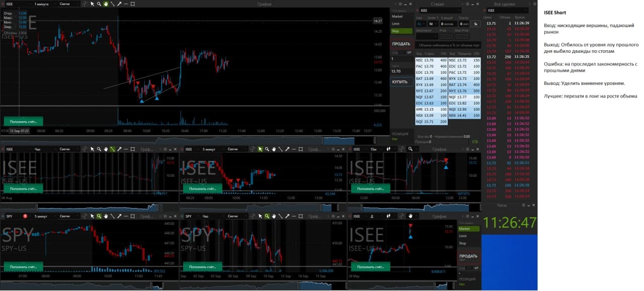Open ISEE ticker dropdown in Все сделки panel

pyautogui.click(x=509, y=10)
